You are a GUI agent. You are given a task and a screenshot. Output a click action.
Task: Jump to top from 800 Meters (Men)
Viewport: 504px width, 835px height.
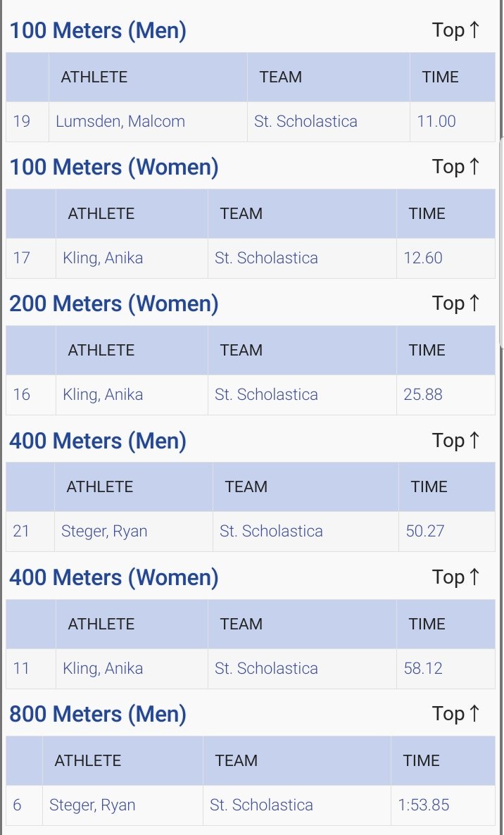(x=455, y=714)
